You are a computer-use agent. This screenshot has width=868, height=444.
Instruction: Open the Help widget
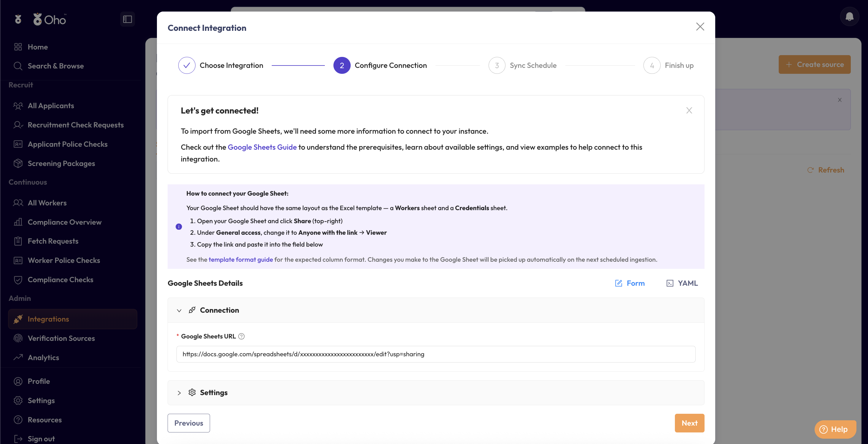pos(835,429)
